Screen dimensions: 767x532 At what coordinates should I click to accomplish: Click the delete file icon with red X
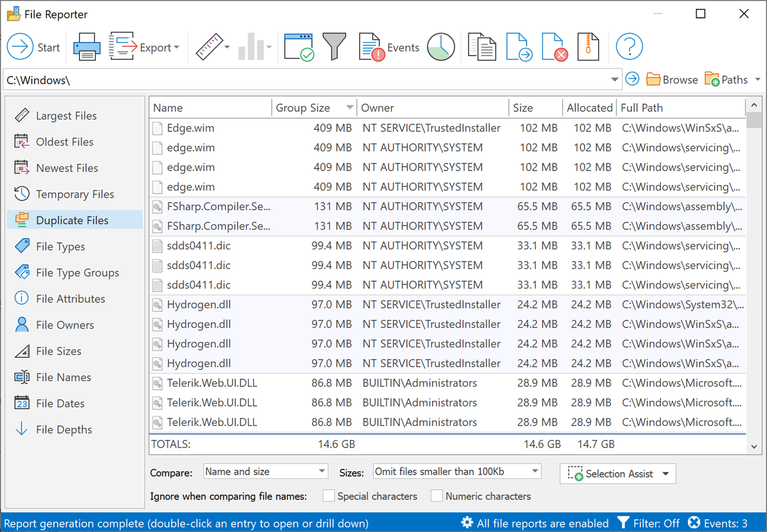(554, 47)
